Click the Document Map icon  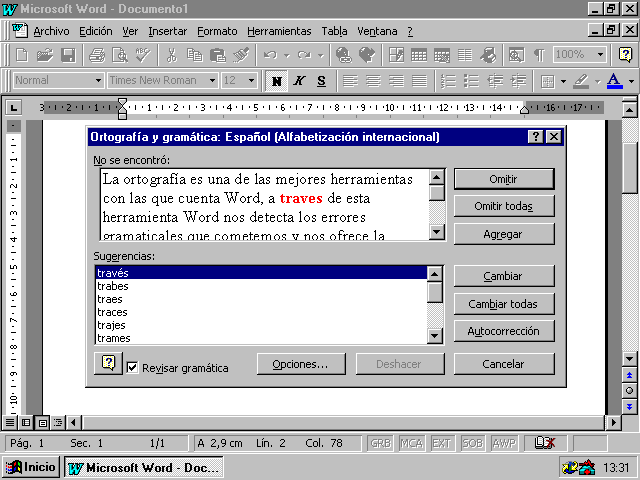coord(516,55)
